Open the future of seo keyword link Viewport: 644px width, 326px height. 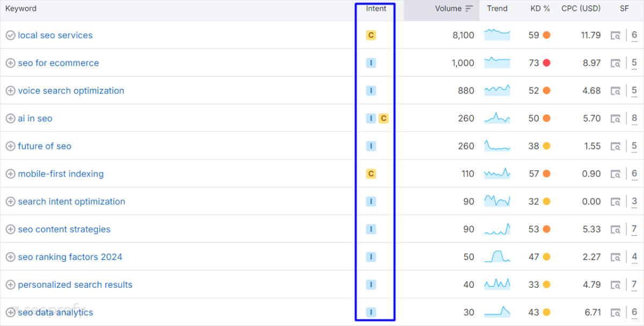(x=45, y=146)
